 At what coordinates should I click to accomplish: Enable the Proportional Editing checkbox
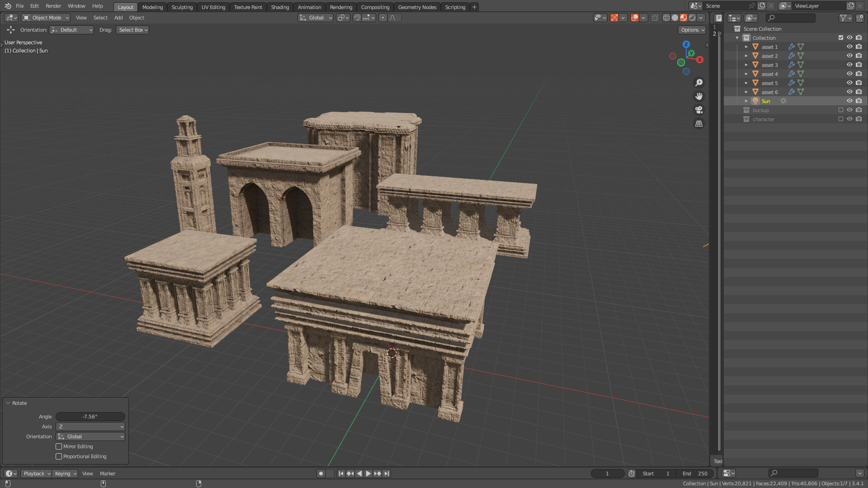click(59, 456)
